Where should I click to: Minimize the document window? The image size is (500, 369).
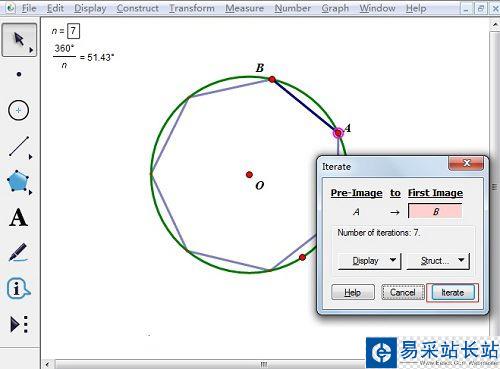[466, 9]
